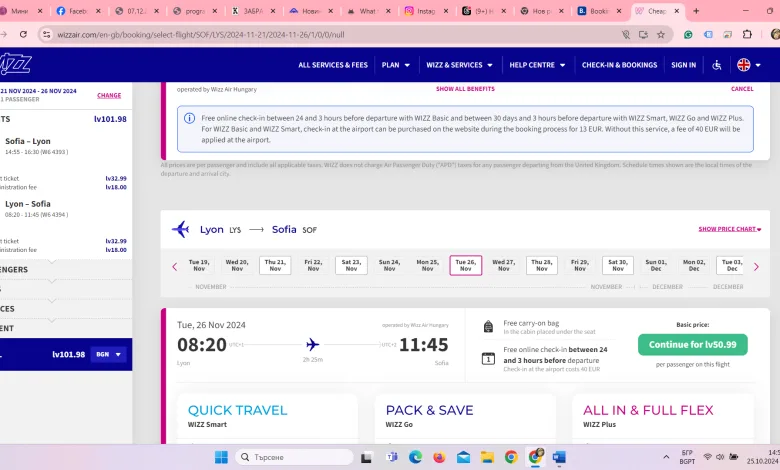This screenshot has height=470, width=780.
Task: Switch to the Booking browser tab
Action: tap(599, 11)
